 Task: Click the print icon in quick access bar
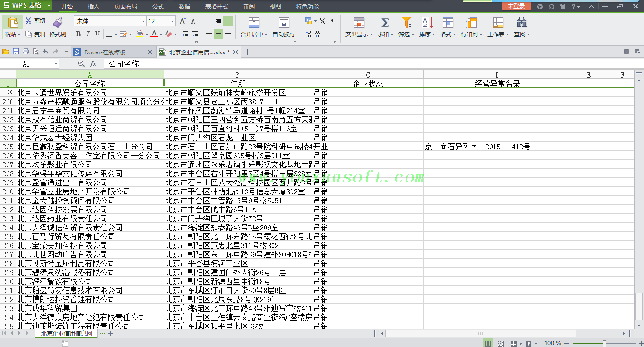[x=26, y=52]
